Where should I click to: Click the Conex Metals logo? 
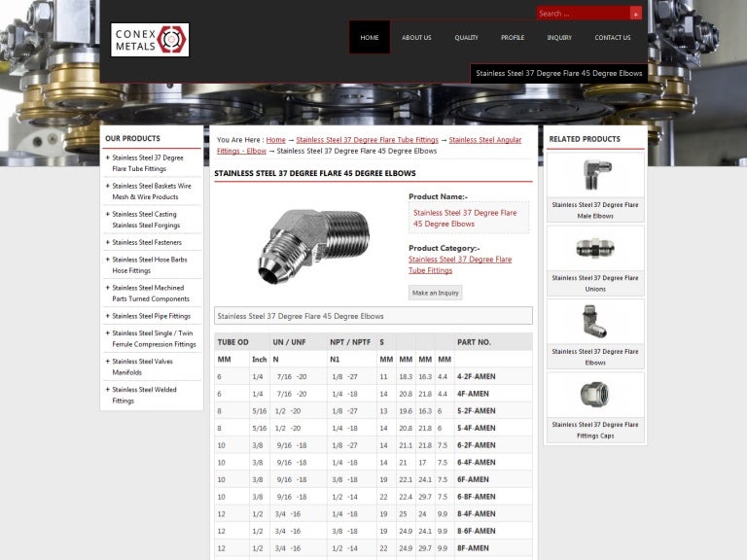[150, 40]
